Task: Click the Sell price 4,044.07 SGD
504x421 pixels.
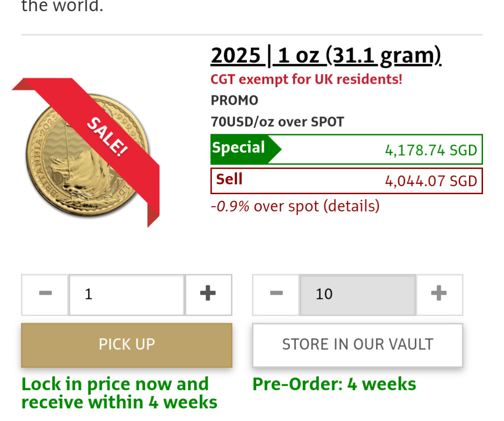Action: [431, 181]
